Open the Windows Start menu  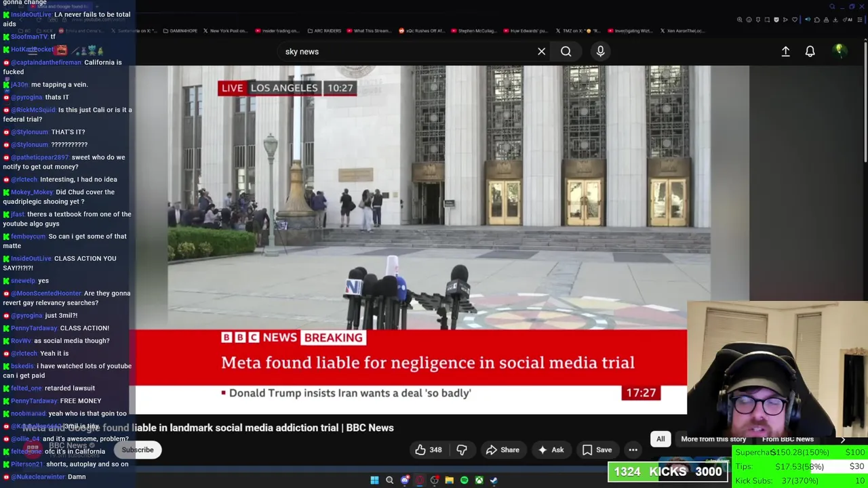click(x=374, y=481)
